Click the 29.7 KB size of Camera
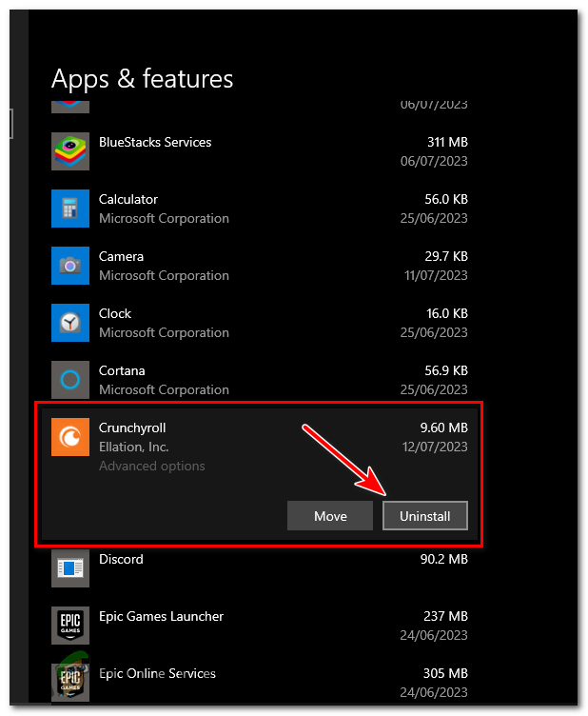This screenshot has width=588, height=716. pos(446,256)
